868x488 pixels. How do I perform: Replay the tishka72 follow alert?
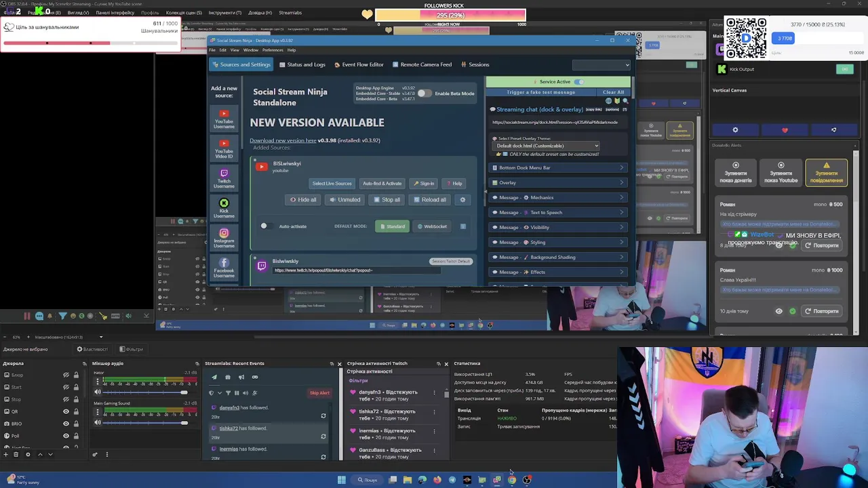coord(323,436)
